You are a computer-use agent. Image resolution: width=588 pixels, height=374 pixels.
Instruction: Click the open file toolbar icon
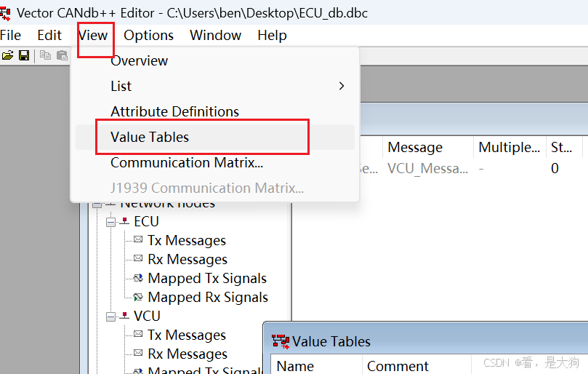(7, 55)
